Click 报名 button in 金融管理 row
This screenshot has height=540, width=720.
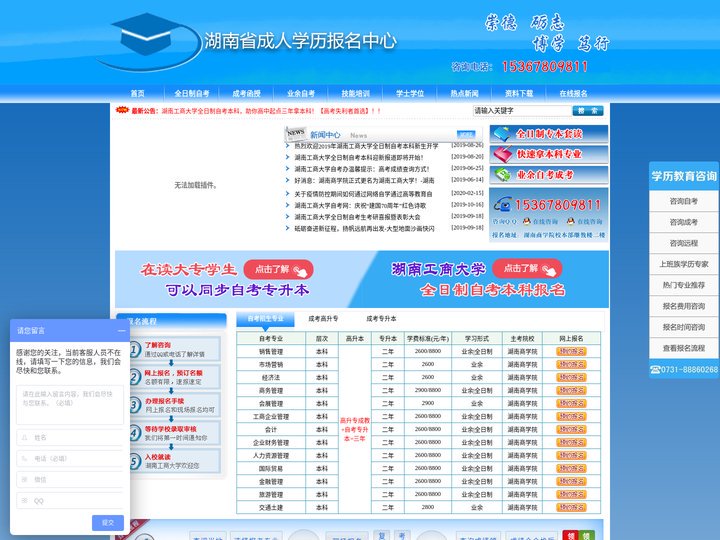571,481
